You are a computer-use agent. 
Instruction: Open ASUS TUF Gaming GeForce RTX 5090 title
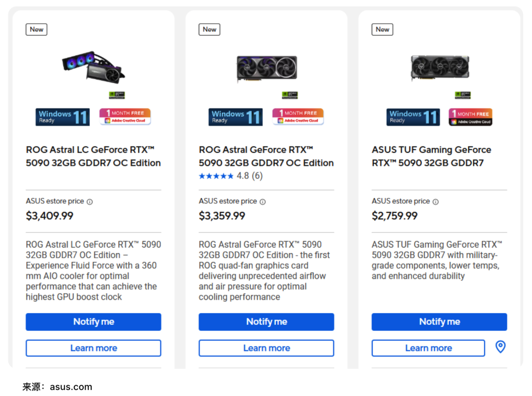431,156
